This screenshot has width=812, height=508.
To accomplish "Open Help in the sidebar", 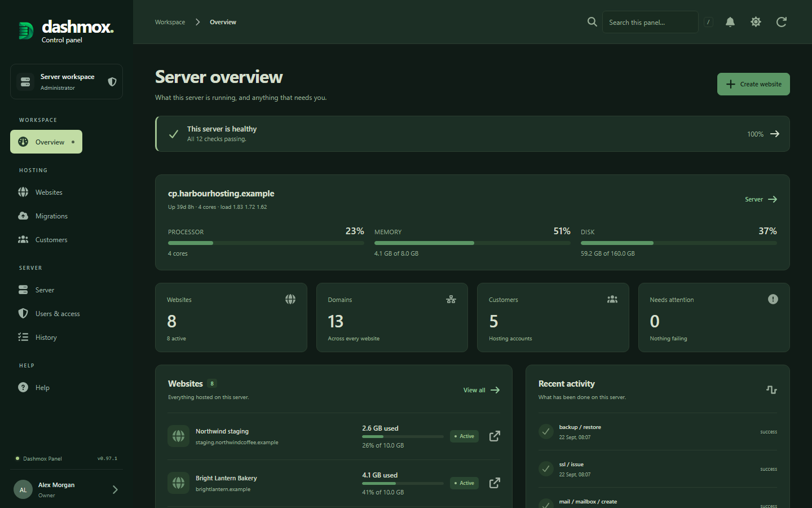I will [67, 388].
